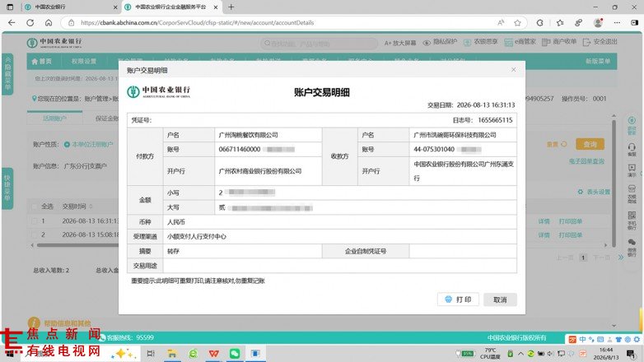Image resolution: width=644 pixels, height=362 pixels.
Task: Open Task View in taskbar
Action: click(x=151, y=354)
